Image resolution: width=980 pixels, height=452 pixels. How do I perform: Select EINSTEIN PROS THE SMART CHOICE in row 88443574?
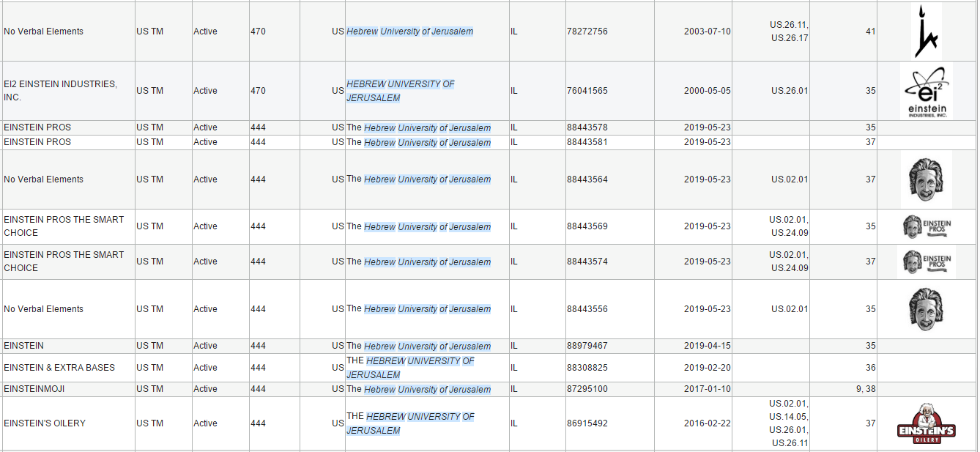click(64, 262)
